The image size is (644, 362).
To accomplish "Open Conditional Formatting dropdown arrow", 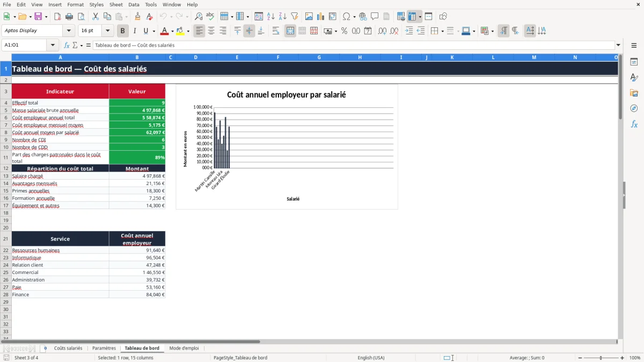I will (492, 31).
